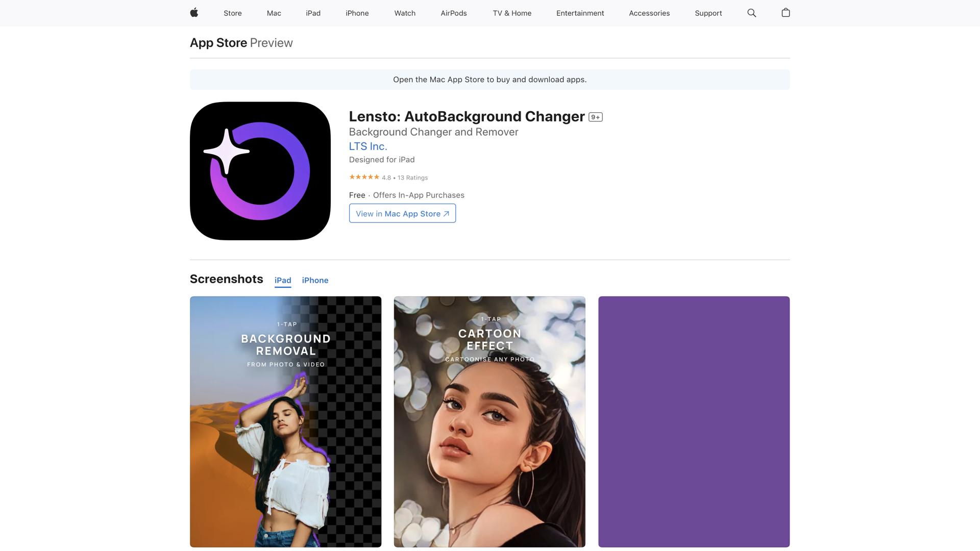Viewport: 980px width, 551px height.
Task: Open Background Removal screenshot thumbnail
Action: (285, 421)
